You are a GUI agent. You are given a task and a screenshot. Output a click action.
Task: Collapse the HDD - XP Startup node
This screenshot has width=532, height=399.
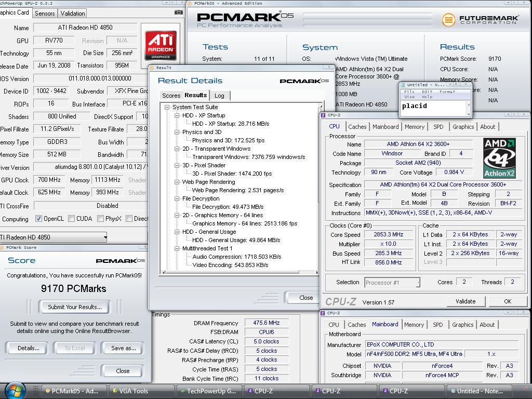(177, 115)
